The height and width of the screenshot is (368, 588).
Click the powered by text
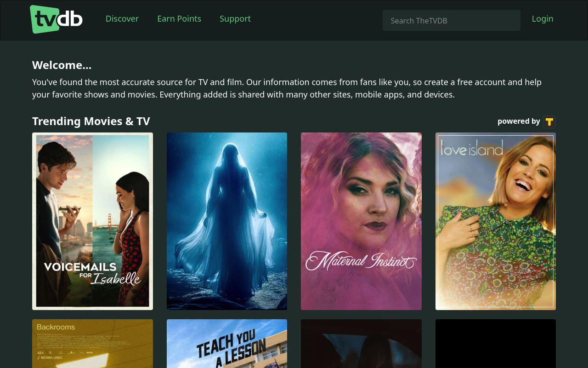[x=519, y=121]
